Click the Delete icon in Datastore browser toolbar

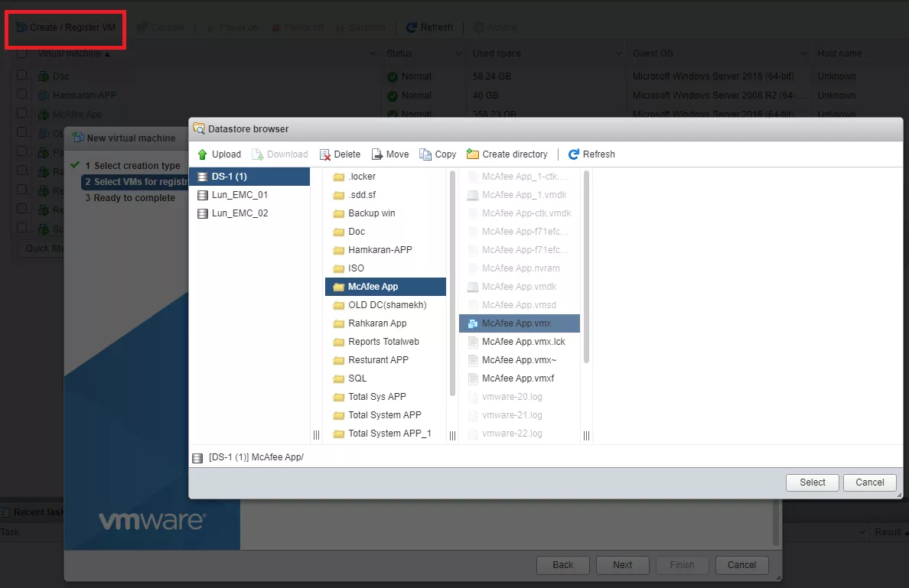(x=325, y=154)
